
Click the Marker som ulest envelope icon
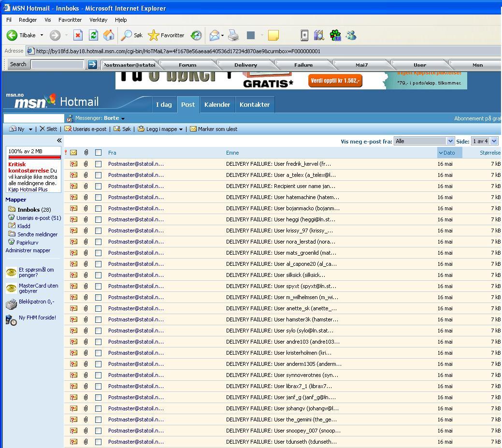[193, 129]
